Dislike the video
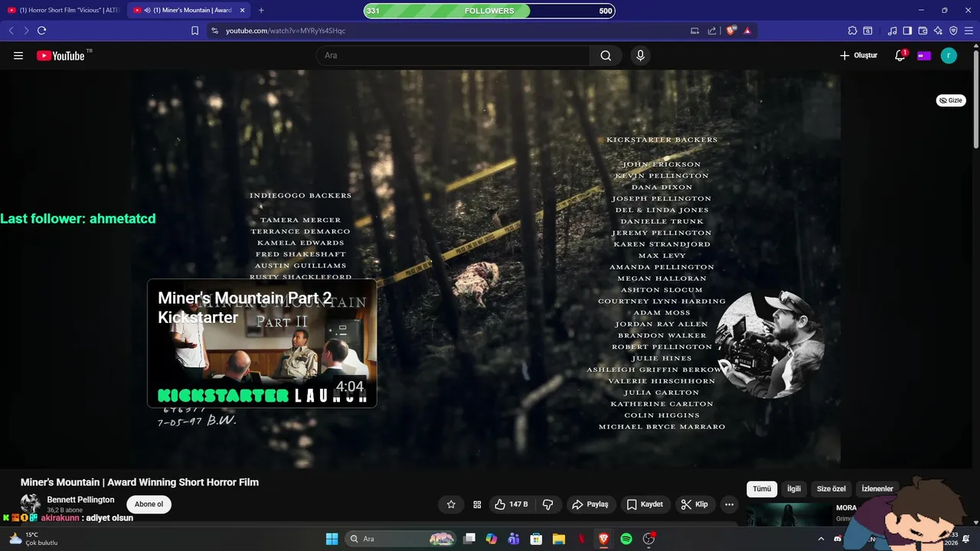Screen dimensions: 980x551 [548, 504]
